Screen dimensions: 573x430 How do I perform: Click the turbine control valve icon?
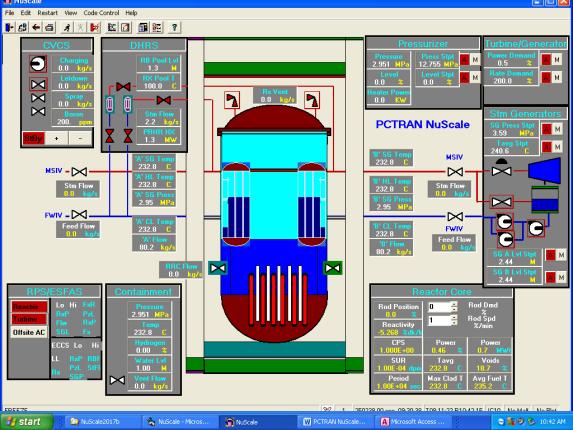pyautogui.click(x=501, y=169)
